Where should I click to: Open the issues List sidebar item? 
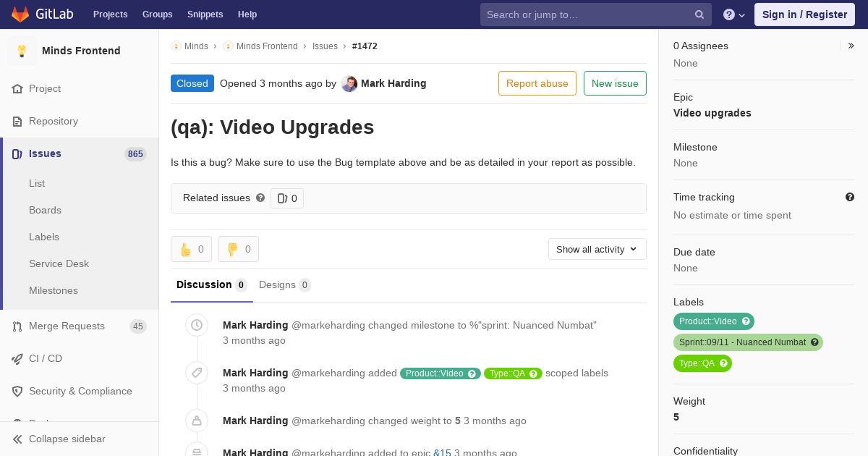[37, 184]
